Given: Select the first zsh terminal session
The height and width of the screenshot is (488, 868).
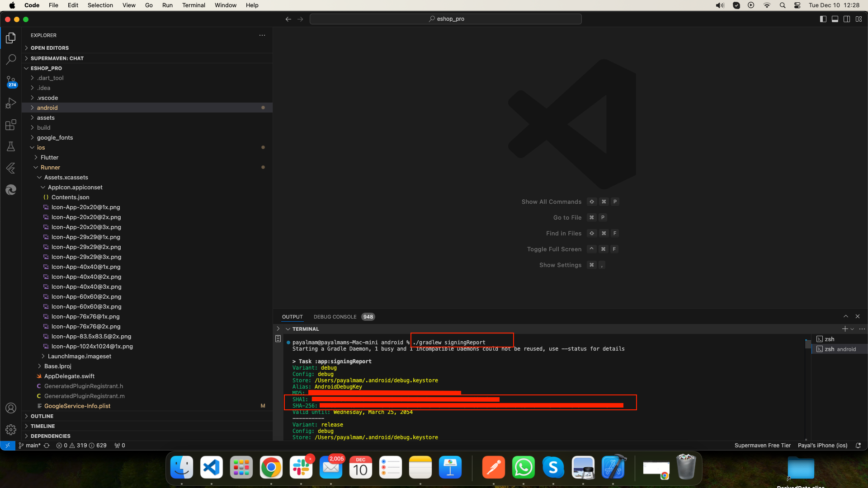Looking at the screenshot, I should coord(840,339).
